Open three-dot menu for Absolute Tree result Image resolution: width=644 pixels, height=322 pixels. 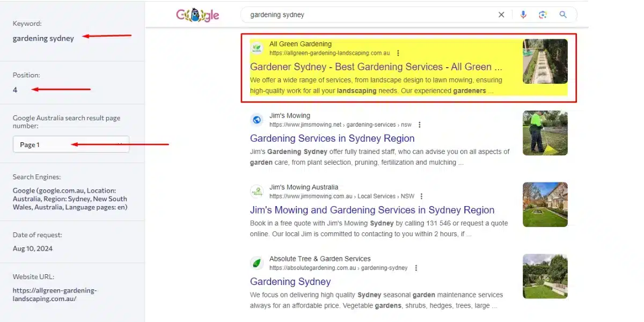point(416,268)
